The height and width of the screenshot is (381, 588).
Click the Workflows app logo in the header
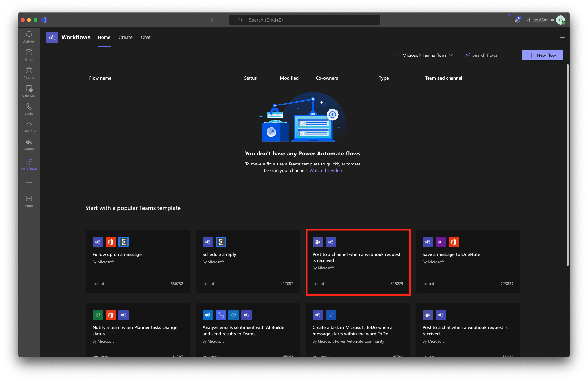coord(52,37)
